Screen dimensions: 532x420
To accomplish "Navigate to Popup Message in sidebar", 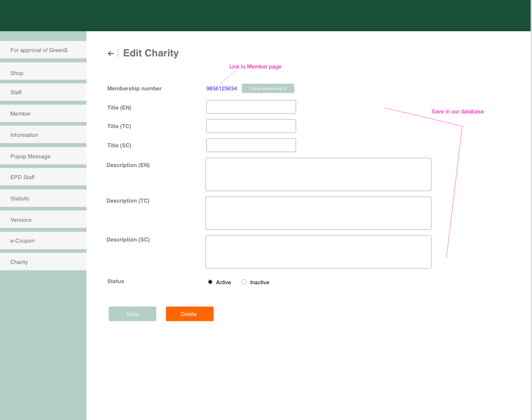I will point(43,156).
